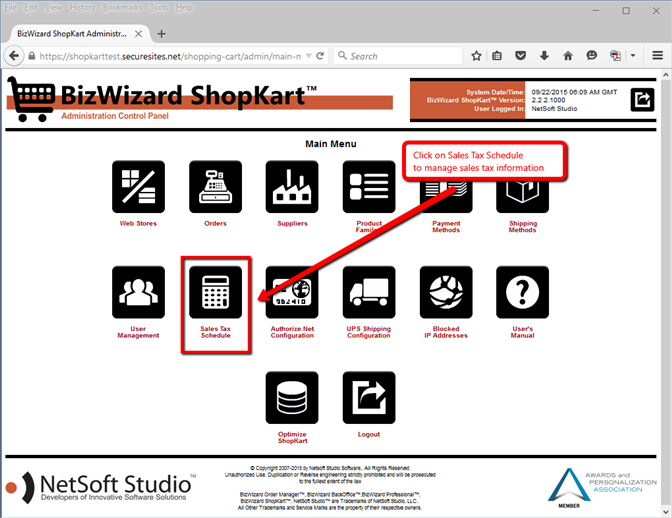
Task: Open the Tools menu
Action: tap(159, 8)
